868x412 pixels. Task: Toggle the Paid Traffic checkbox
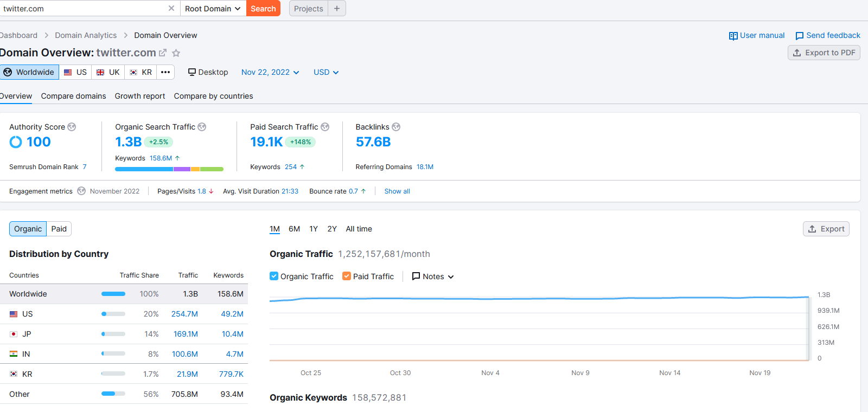click(x=347, y=276)
